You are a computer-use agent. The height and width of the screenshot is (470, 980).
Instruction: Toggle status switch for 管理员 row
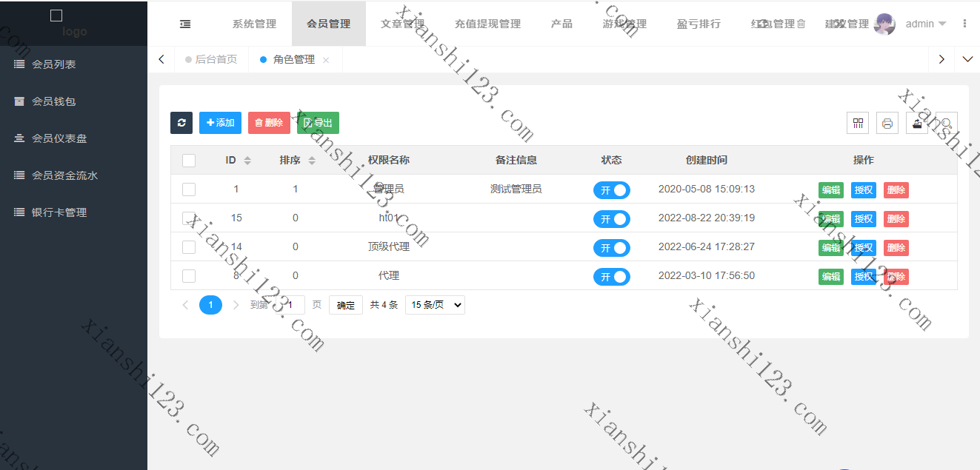(612, 190)
